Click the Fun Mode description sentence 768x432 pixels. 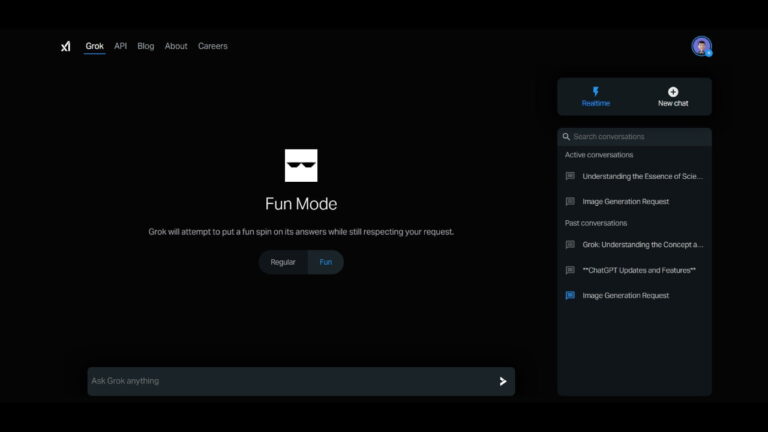point(301,232)
